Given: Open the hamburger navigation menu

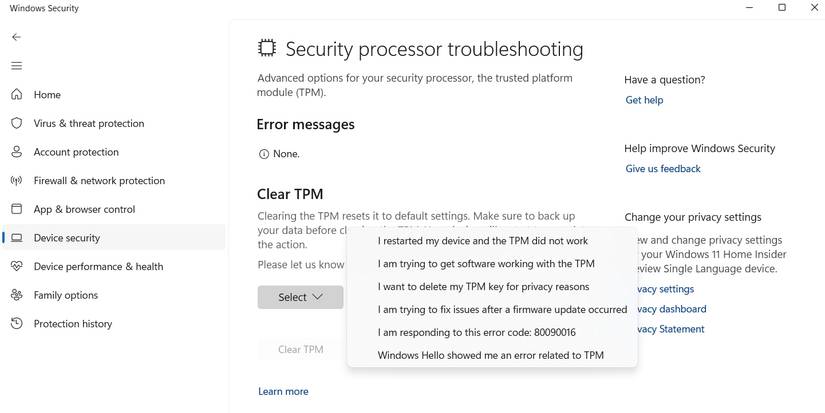Looking at the screenshot, I should coord(16,66).
